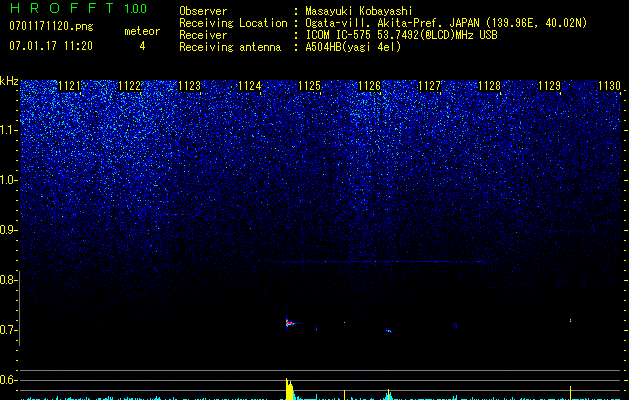Click the bright red meteor echo after 1124
This screenshot has width=629, height=400.
coord(290,323)
